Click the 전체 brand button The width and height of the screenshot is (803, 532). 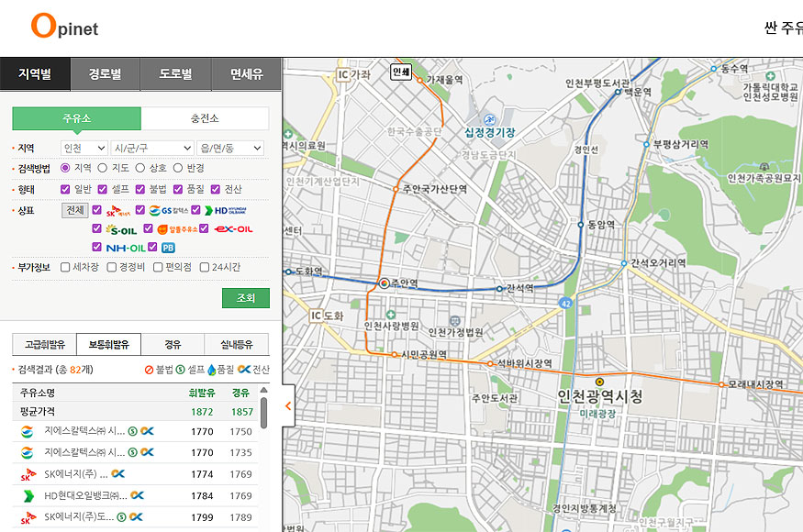(74, 210)
